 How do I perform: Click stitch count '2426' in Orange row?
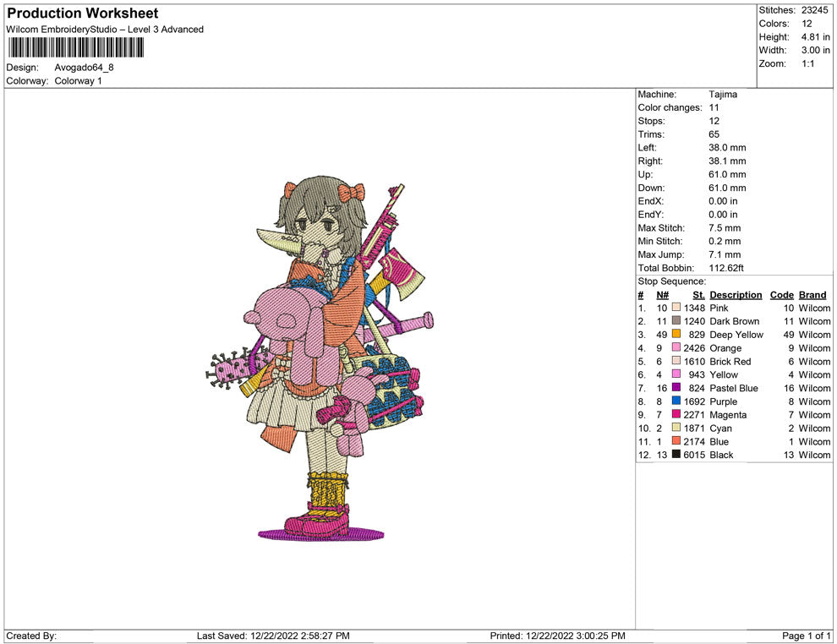[x=694, y=348]
